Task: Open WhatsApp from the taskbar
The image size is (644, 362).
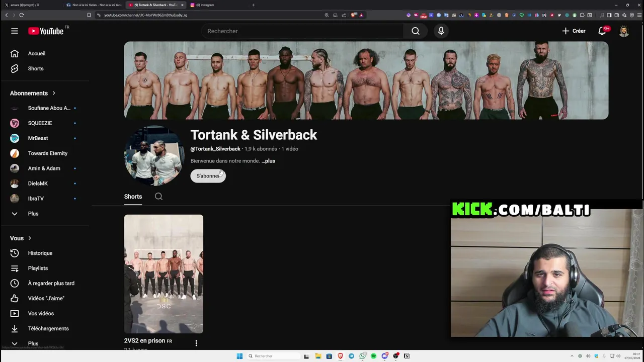Action: coord(362,356)
